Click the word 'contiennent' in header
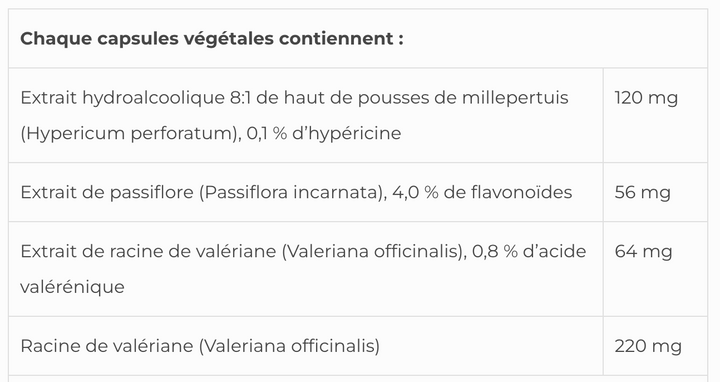Viewport: 720px width, 382px height. tap(336, 38)
